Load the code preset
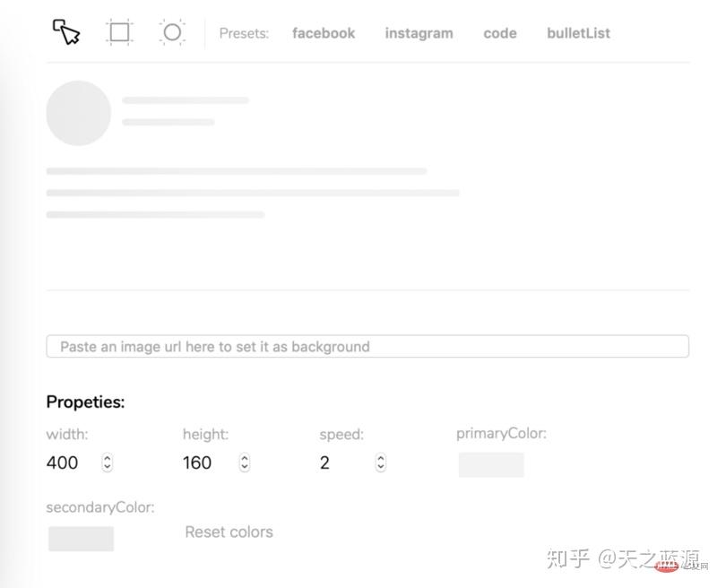 [499, 33]
